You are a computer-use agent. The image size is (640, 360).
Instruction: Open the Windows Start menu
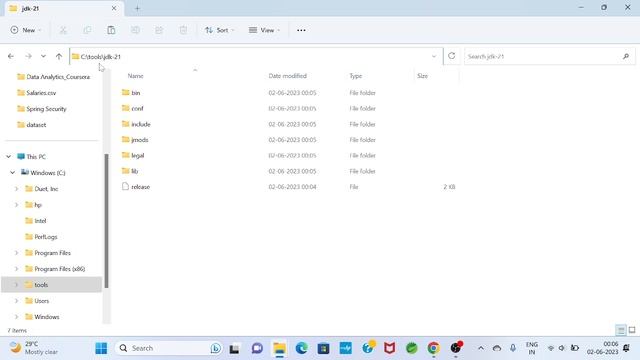pyautogui.click(x=101, y=348)
